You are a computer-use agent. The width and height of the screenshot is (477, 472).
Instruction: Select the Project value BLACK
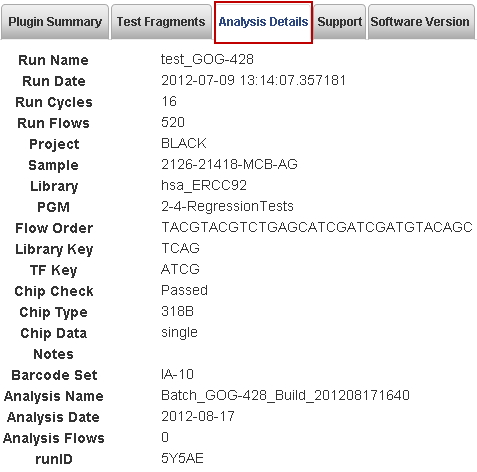pyautogui.click(x=184, y=143)
